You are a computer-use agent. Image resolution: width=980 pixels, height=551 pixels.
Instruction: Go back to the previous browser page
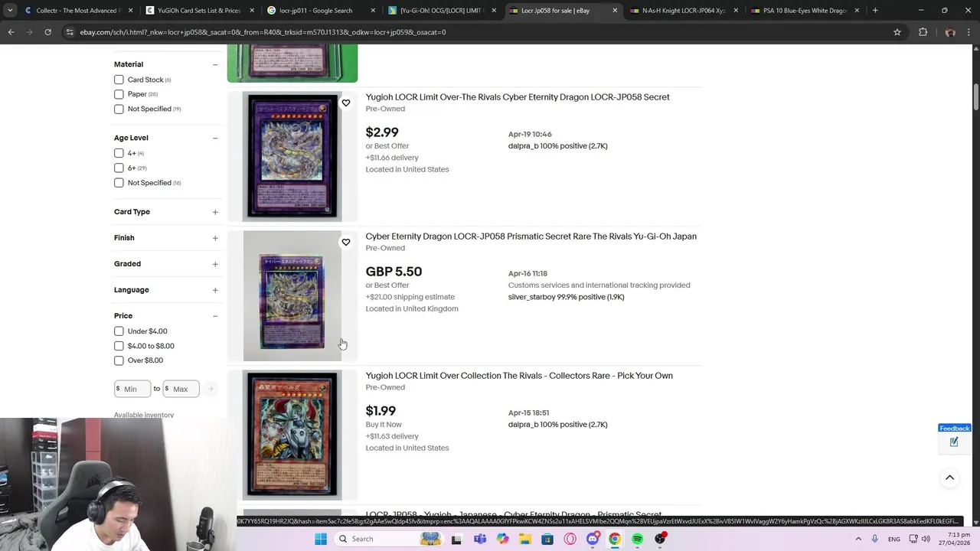[11, 32]
